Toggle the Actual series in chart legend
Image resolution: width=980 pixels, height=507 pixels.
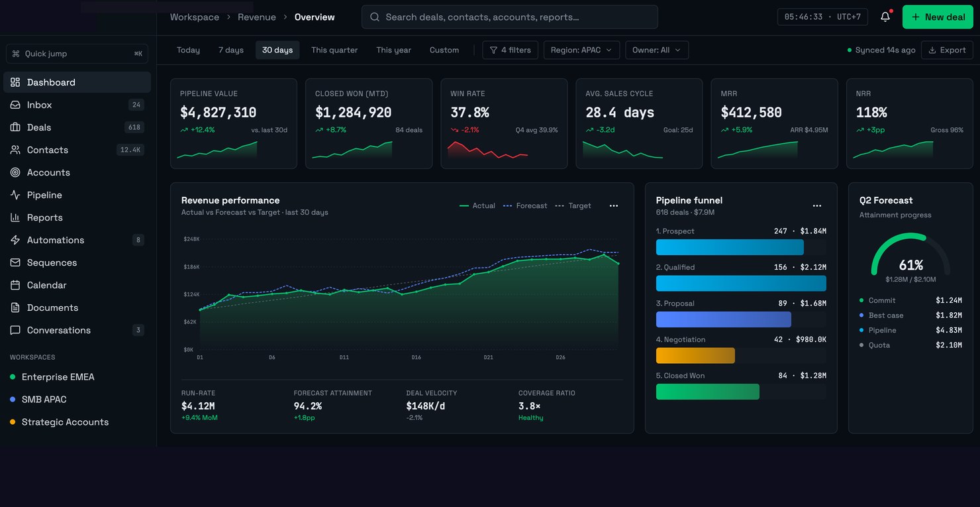pyautogui.click(x=477, y=206)
